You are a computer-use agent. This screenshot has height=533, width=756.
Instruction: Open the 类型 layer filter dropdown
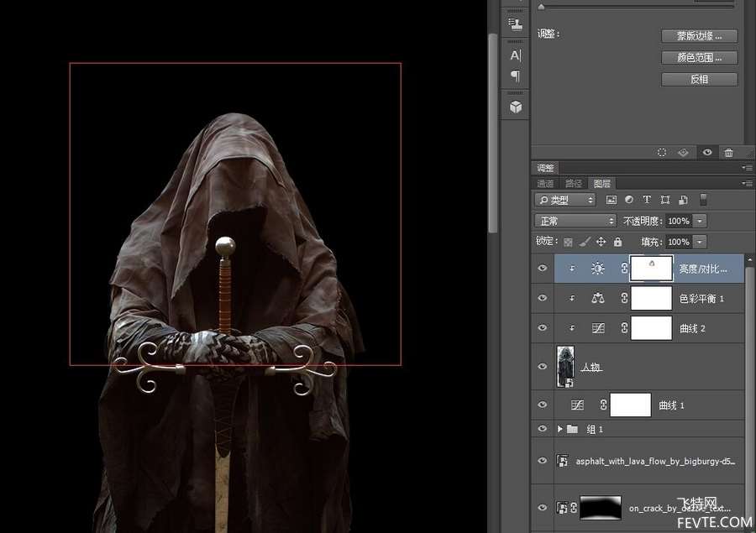[x=565, y=200]
